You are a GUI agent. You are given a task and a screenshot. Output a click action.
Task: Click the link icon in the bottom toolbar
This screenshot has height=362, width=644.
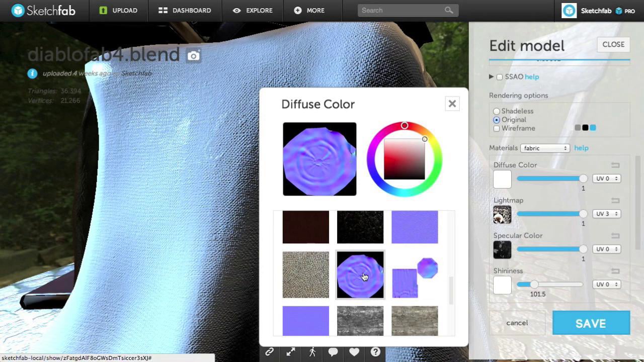(x=270, y=352)
